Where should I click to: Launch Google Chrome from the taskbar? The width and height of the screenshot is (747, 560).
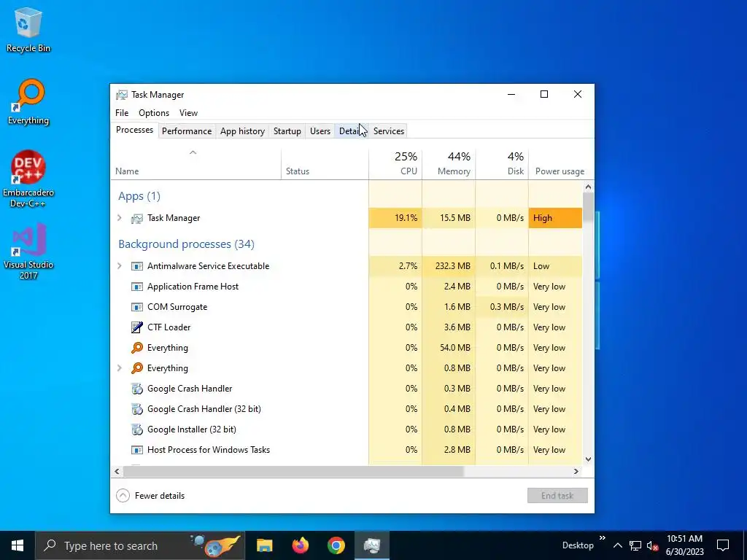point(336,545)
